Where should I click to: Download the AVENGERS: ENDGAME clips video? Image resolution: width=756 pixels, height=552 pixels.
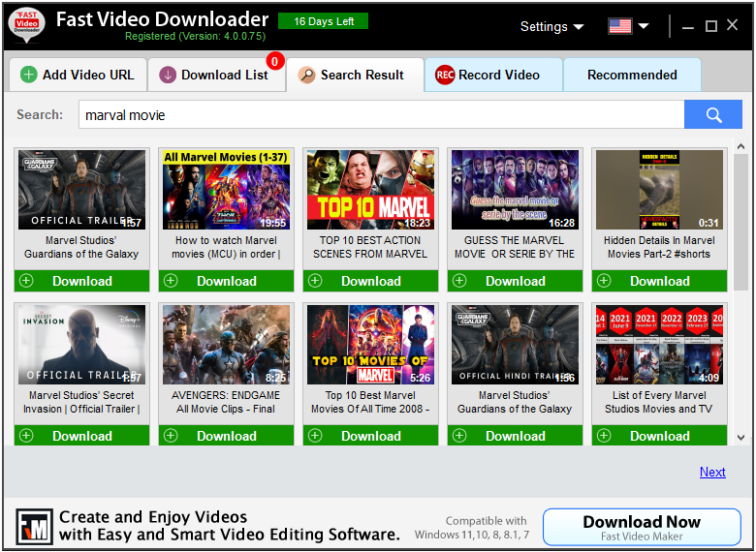tap(226, 436)
